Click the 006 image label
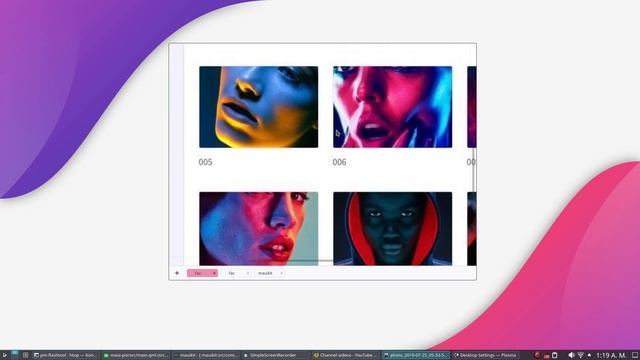 pyautogui.click(x=339, y=162)
